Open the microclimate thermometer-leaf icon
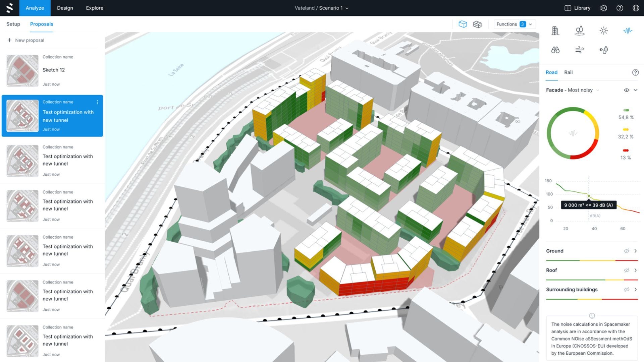This screenshot has height=362, width=644. tap(603, 50)
